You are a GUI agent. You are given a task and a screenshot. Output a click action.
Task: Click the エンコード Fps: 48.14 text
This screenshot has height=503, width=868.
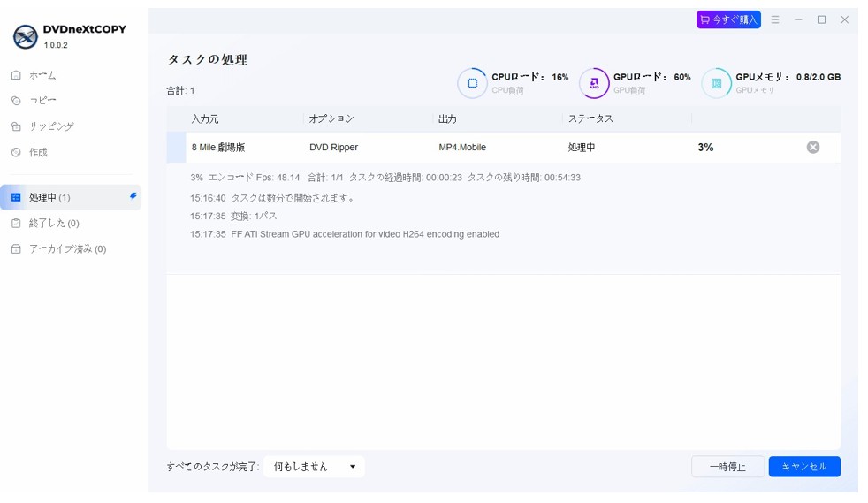tap(254, 178)
